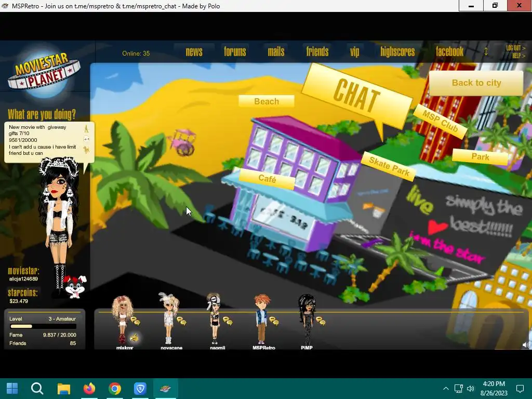Open File Explorer from the taskbar
532x399 pixels.
[x=63, y=389]
